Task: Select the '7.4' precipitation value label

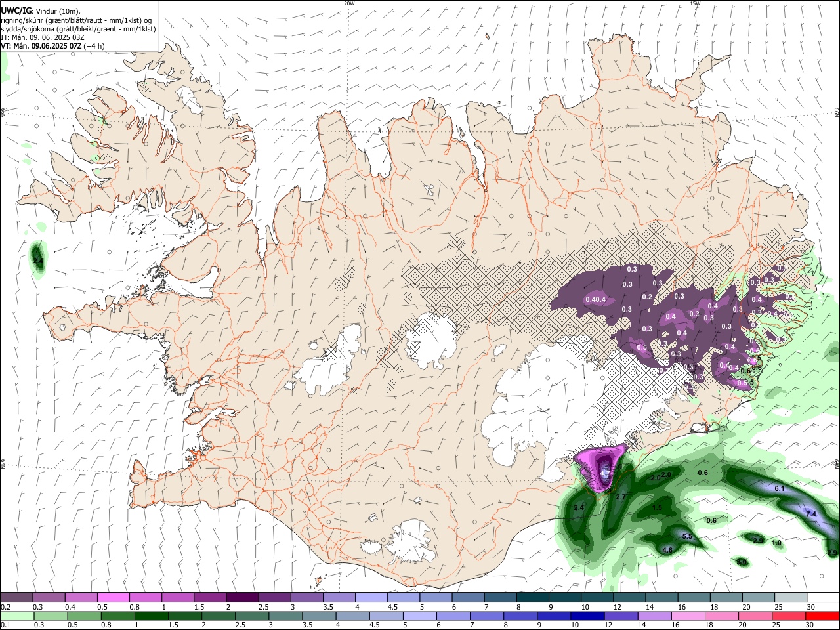Action: [811, 514]
